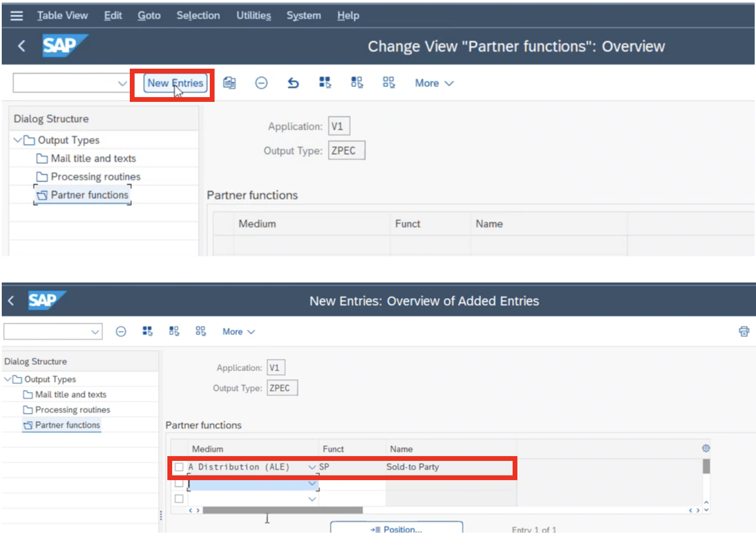Click Name column header in upper table
The width and height of the screenshot is (756, 537).
pyautogui.click(x=549, y=224)
